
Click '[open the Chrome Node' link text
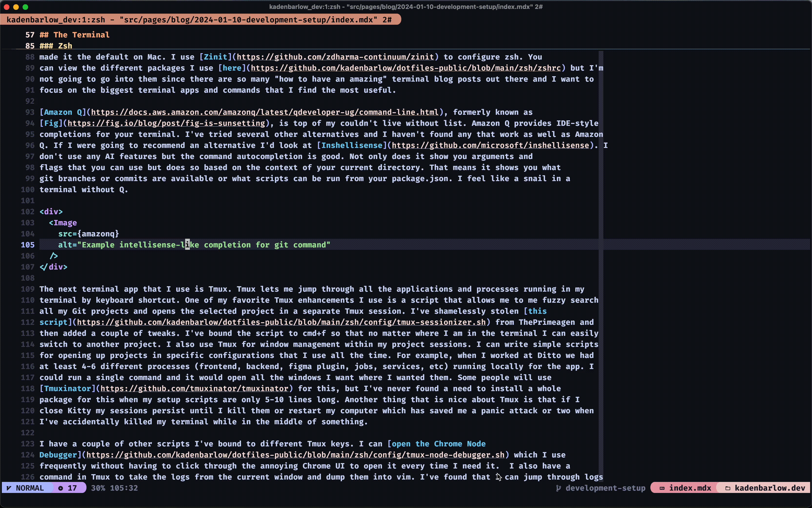pyautogui.click(x=436, y=444)
